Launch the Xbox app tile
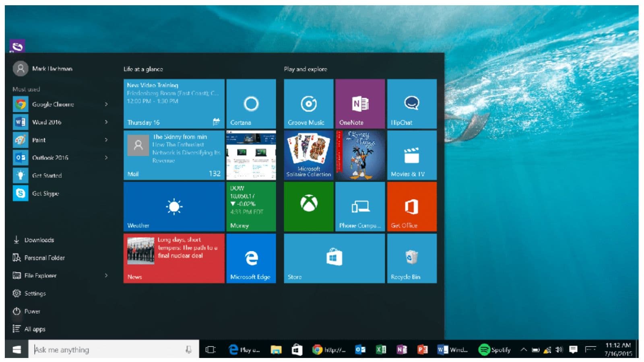 [308, 206]
